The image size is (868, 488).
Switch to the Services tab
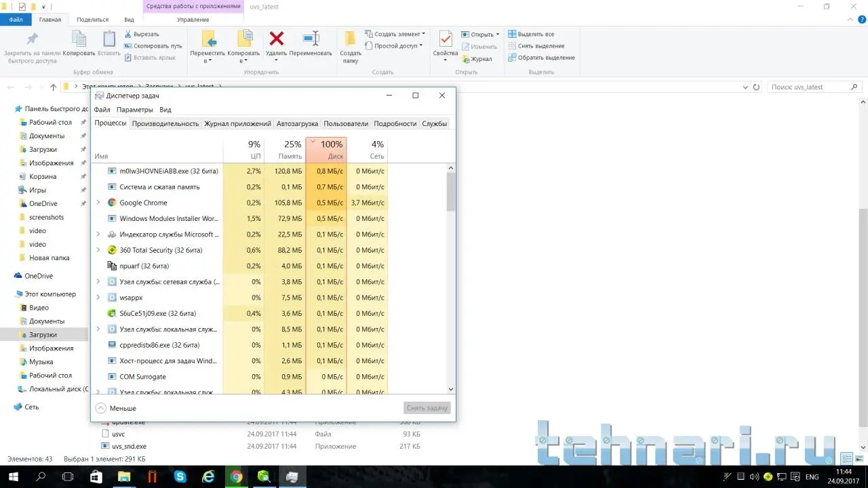(x=434, y=123)
